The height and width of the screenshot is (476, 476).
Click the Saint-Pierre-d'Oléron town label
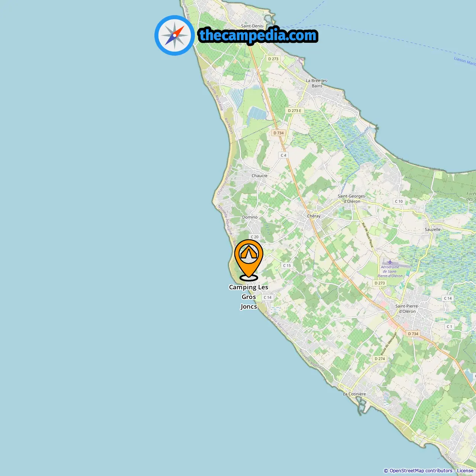[x=407, y=309]
